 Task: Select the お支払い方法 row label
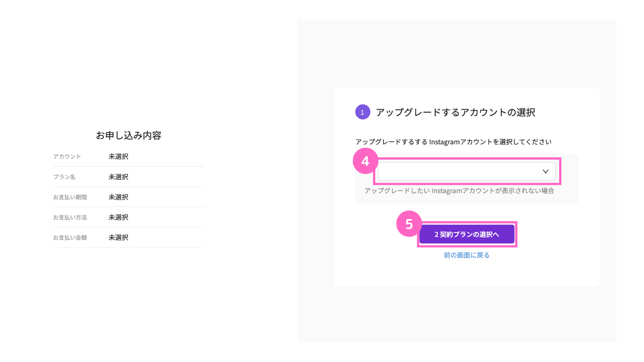(x=70, y=218)
